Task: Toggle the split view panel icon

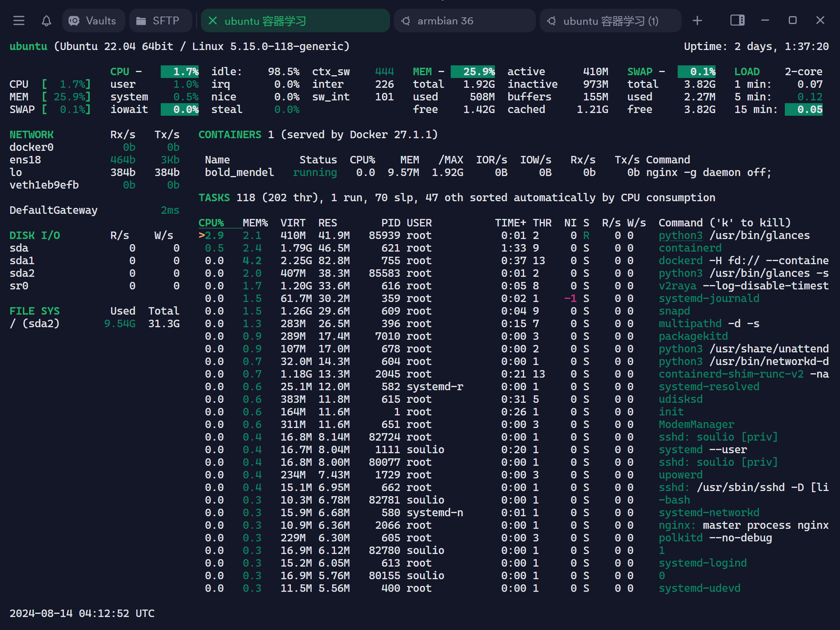Action: pos(737,20)
